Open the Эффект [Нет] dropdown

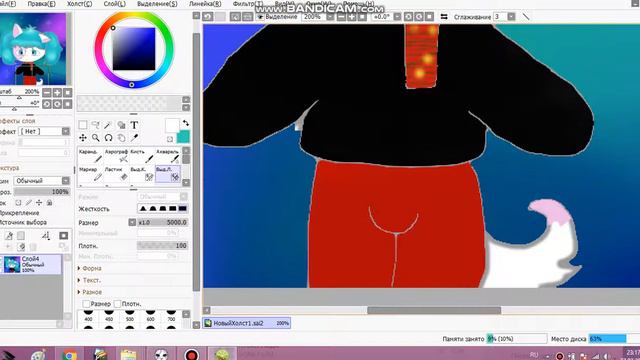(66, 131)
